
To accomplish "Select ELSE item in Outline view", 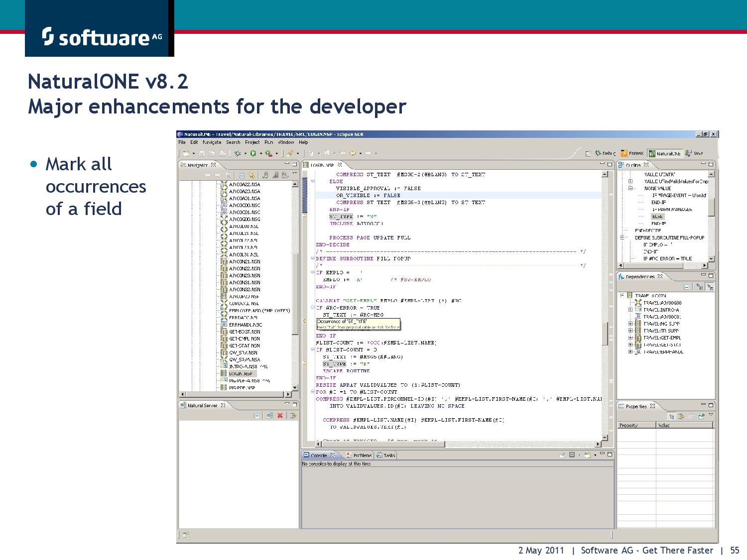I will 657,217.
